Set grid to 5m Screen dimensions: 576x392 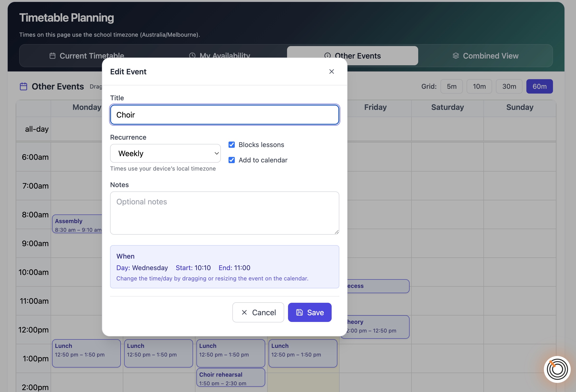(451, 86)
